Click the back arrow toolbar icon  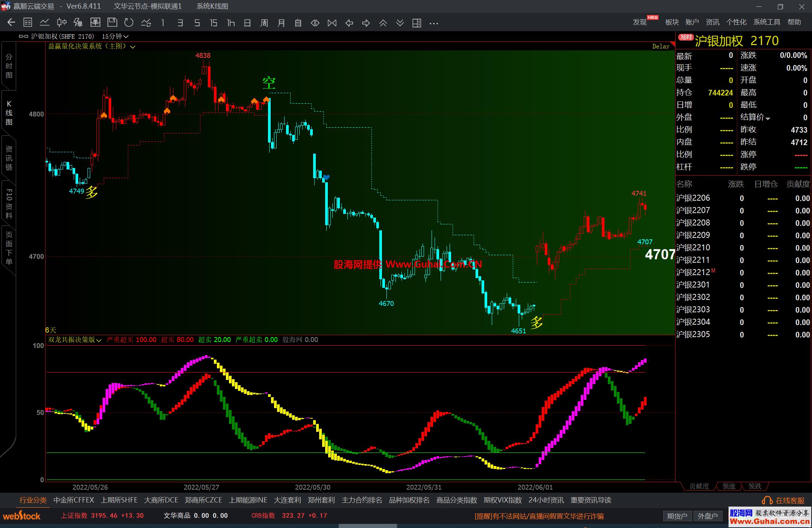tap(11, 23)
